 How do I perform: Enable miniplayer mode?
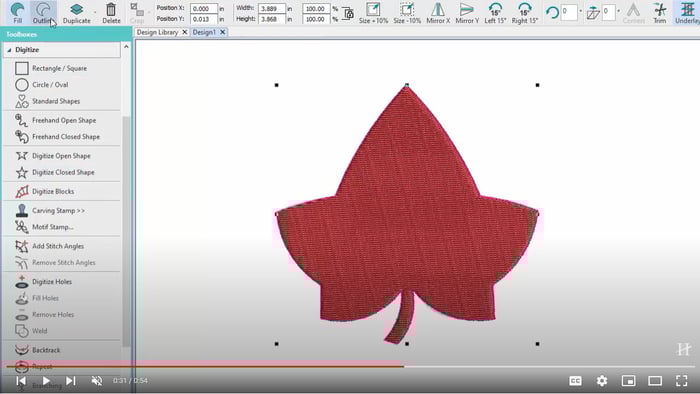(629, 381)
